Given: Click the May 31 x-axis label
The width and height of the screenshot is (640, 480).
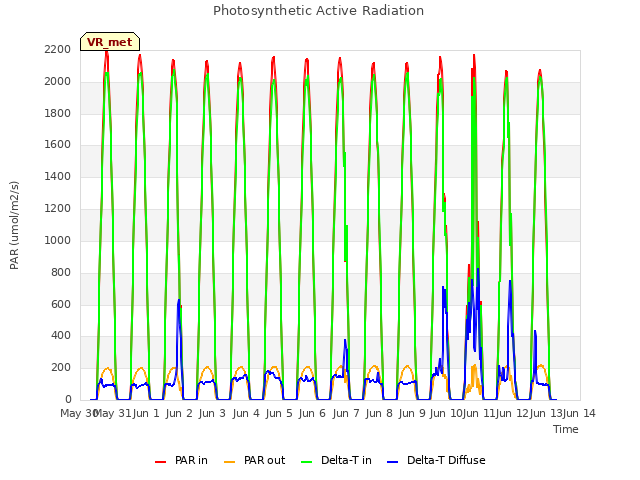Looking at the screenshot, I should 112,413.
